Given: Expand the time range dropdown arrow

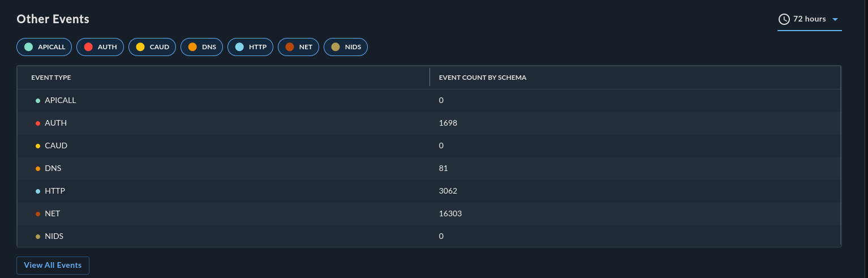Looking at the screenshot, I should click(835, 20).
